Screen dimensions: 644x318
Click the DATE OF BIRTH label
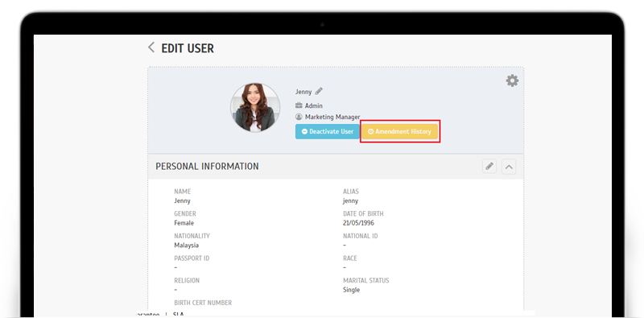364,213
